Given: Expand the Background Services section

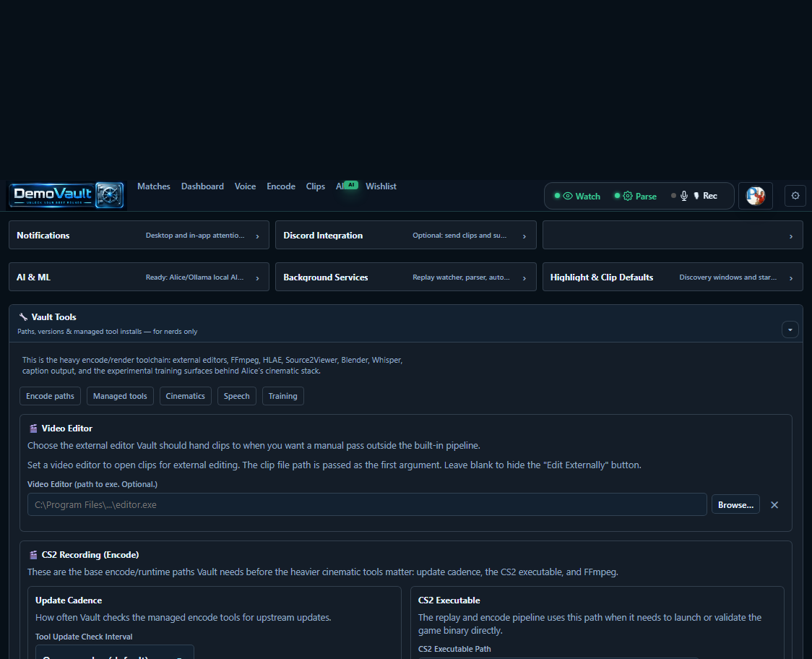Looking at the screenshot, I should click(x=405, y=277).
